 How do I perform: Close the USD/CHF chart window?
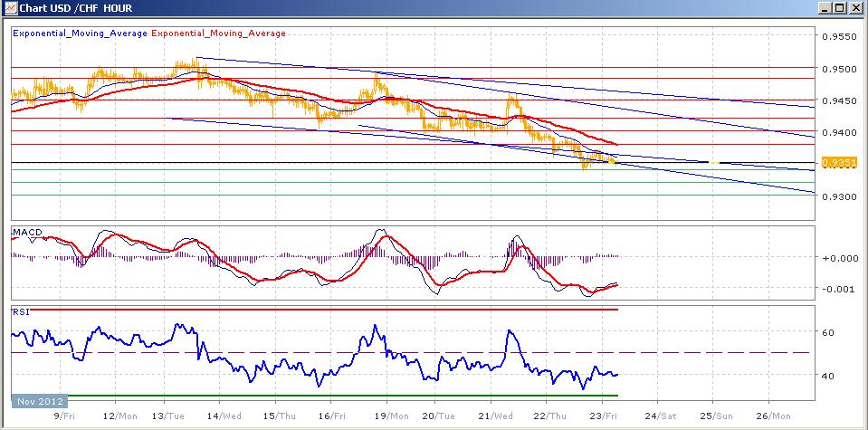(855, 9)
